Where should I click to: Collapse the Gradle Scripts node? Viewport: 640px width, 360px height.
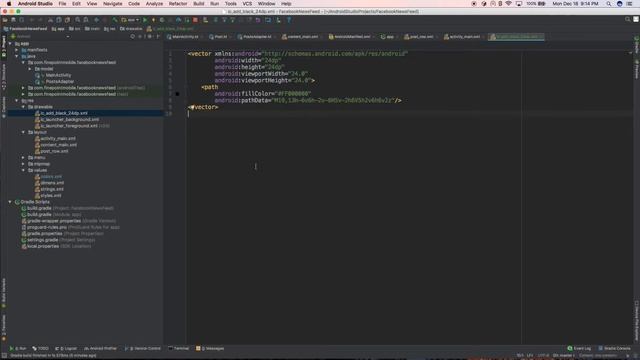point(10,202)
